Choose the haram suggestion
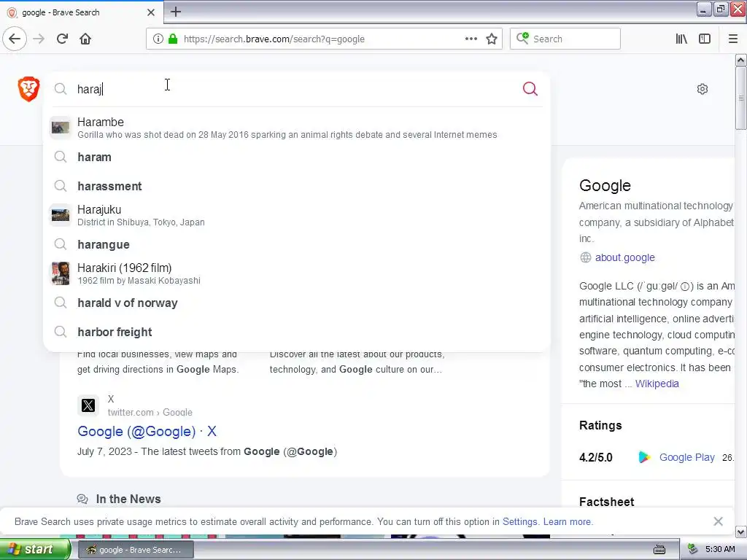Screen dimensions: 747x560 pyautogui.click(x=297, y=157)
